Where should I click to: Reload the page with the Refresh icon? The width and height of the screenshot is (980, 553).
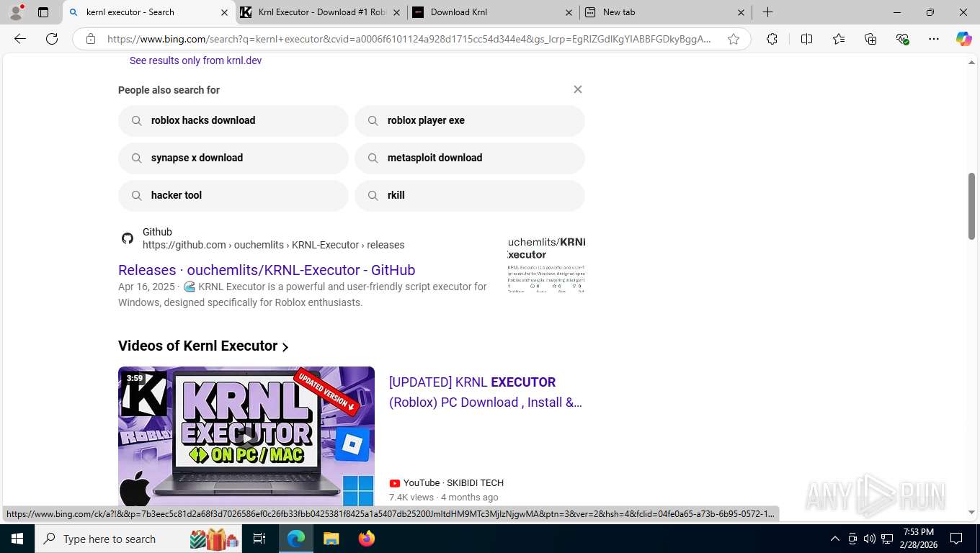pos(52,39)
